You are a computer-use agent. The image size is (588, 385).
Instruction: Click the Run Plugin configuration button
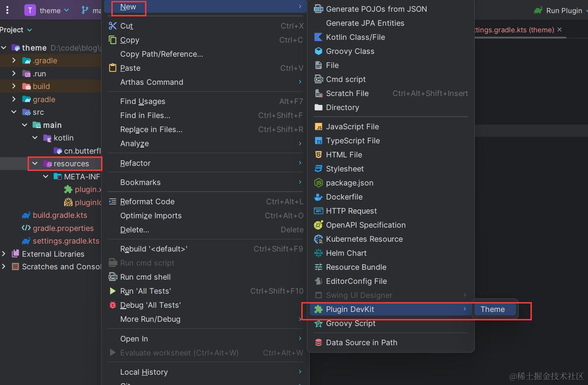tap(559, 10)
